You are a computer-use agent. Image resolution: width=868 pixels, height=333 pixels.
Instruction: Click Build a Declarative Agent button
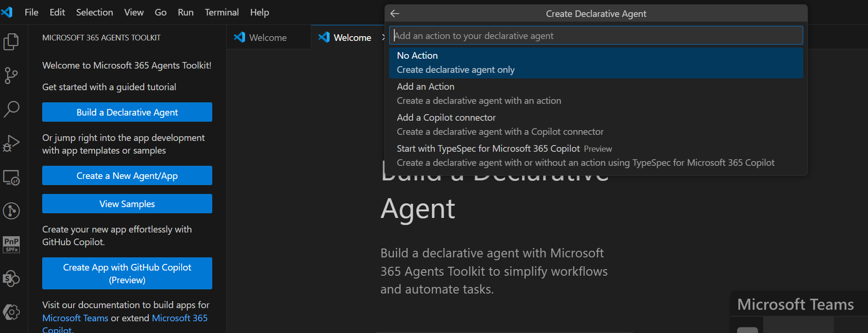(x=127, y=112)
